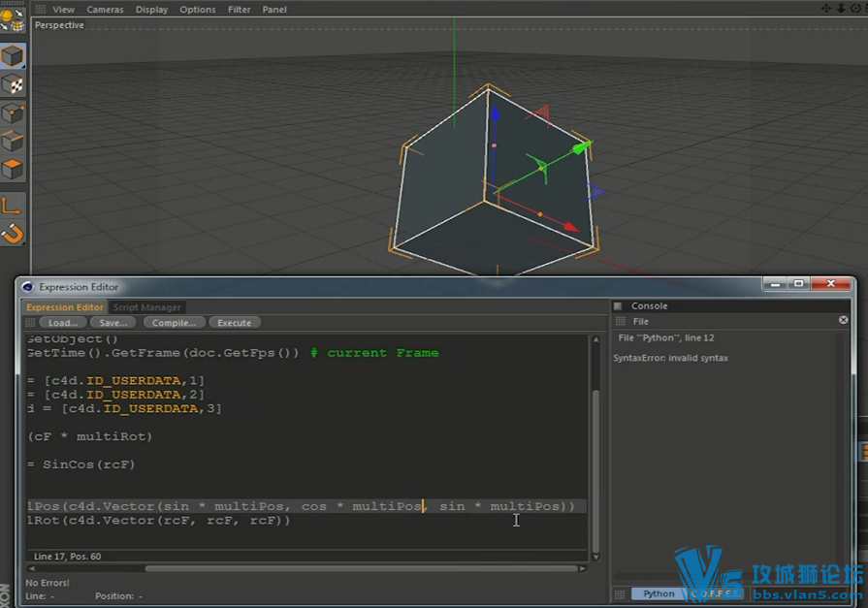Open the Display menu
This screenshot has height=608, width=868.
click(151, 10)
